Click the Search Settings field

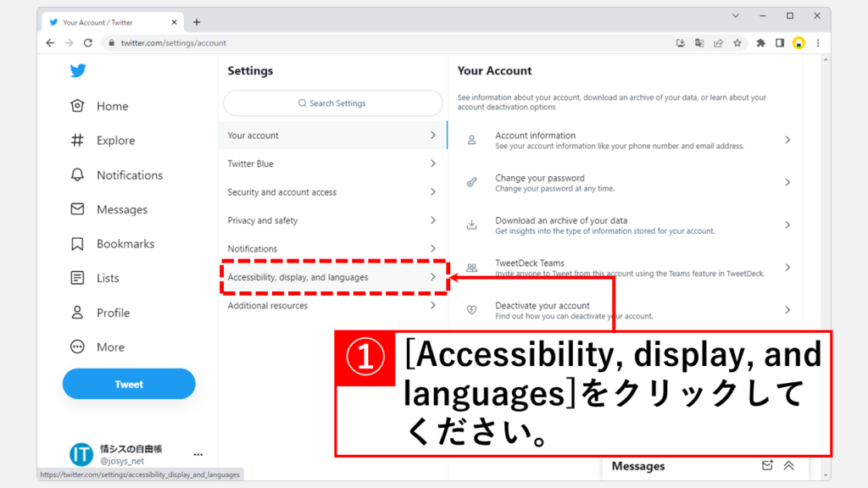[x=333, y=103]
